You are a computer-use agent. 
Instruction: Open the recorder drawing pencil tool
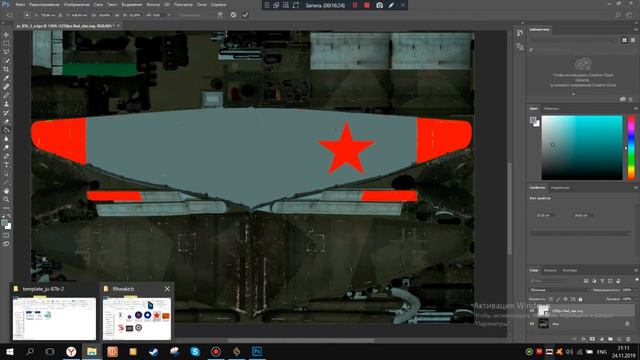391,5
